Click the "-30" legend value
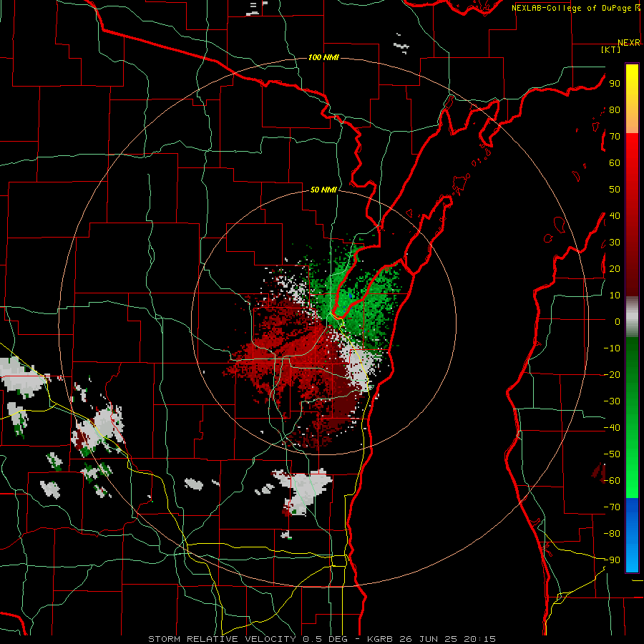644x644 pixels. pyautogui.click(x=612, y=401)
